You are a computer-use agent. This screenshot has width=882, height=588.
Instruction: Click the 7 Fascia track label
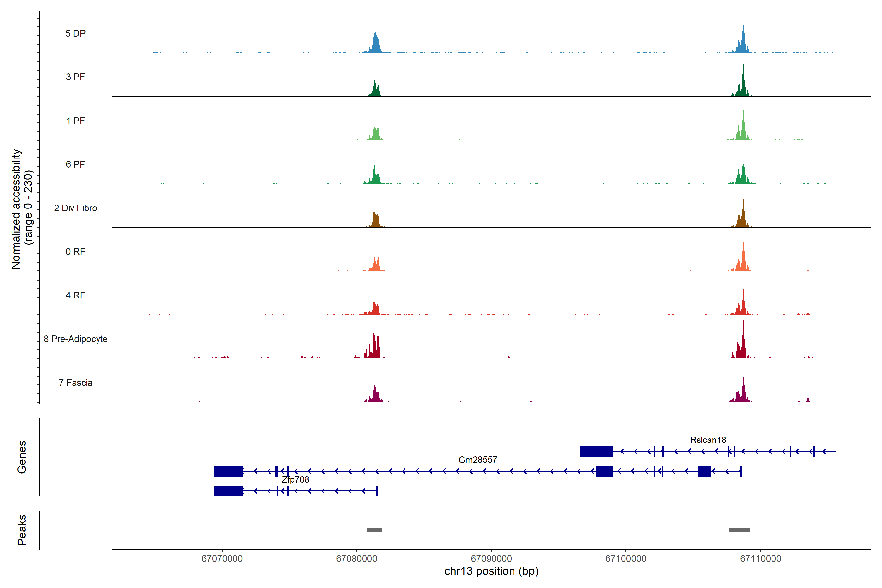click(x=75, y=382)
